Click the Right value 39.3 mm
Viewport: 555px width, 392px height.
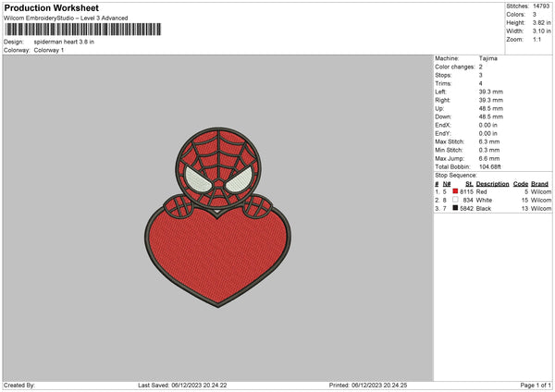[x=491, y=100]
